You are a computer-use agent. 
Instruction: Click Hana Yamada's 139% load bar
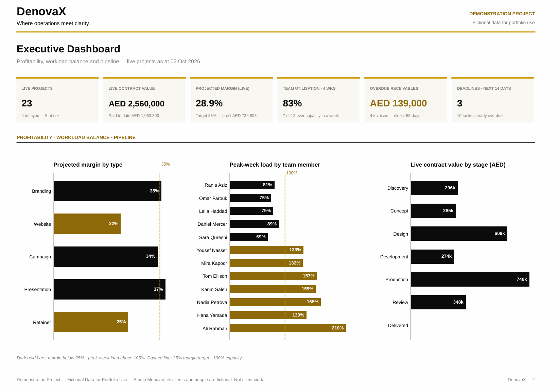(x=268, y=315)
